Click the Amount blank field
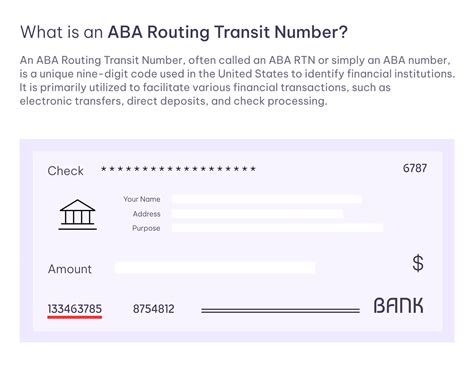Image resolution: width=474 pixels, height=369 pixels. [x=215, y=268]
